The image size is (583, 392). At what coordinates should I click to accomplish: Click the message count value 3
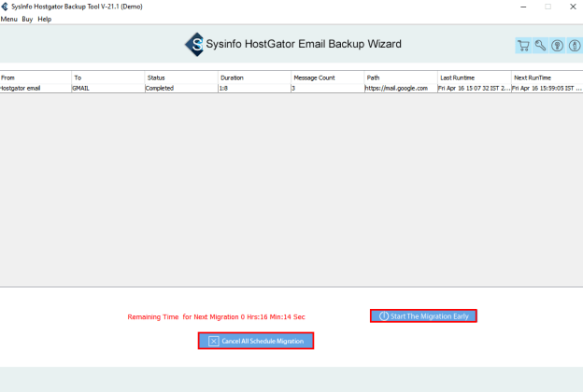(x=328, y=89)
